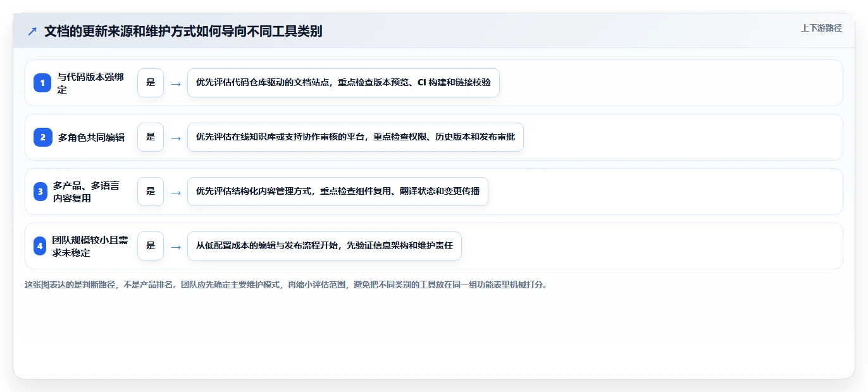Click the 是 box in the 多产品、多语言 row
Image resolution: width=868 pixels, height=392 pixels.
point(151,192)
